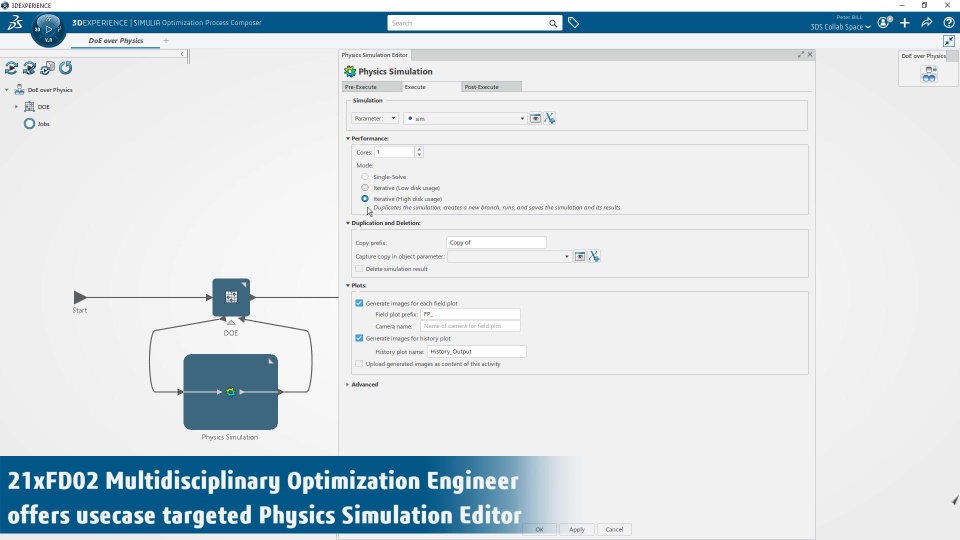
Task: Collapse the Plots section
Action: point(348,285)
